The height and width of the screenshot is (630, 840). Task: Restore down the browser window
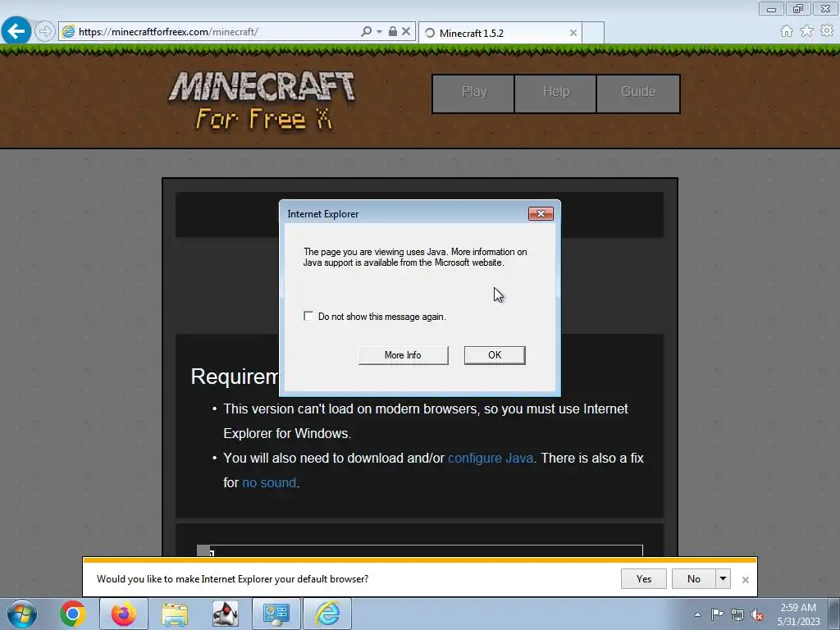(x=798, y=8)
